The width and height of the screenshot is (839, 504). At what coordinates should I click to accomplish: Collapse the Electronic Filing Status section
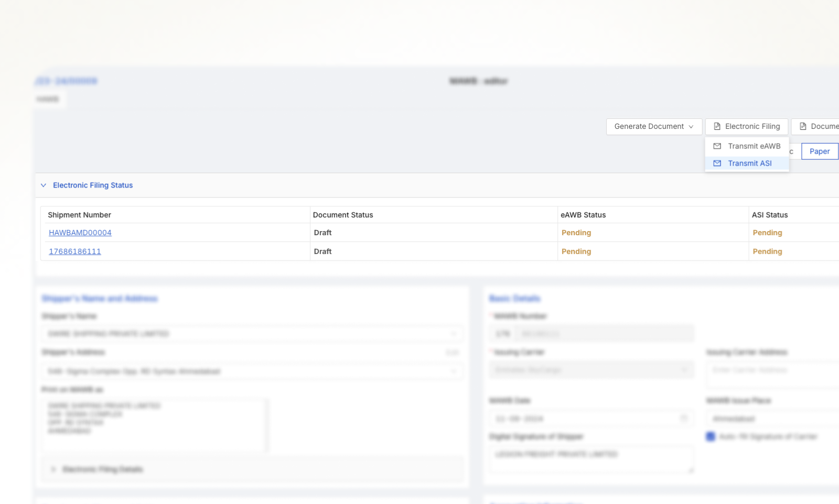point(44,185)
